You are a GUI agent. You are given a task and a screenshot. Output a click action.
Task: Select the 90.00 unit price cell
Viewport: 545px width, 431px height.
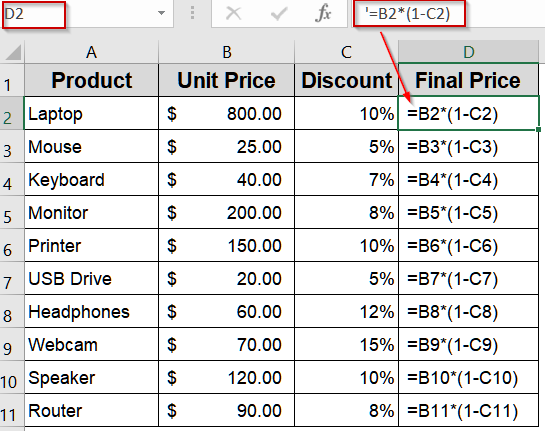[227, 410]
